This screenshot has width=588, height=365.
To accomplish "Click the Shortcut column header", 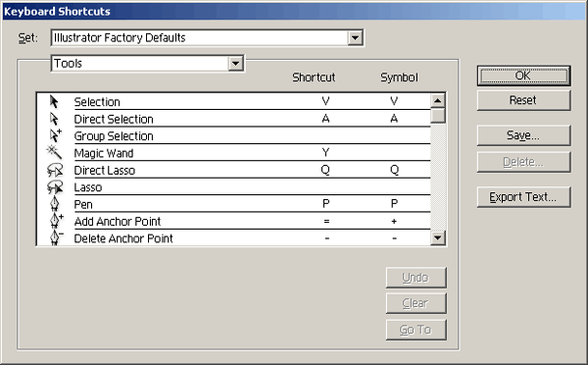I will (314, 78).
